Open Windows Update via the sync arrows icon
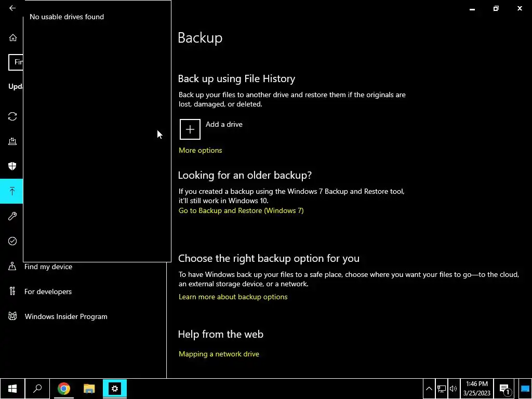 (x=12, y=116)
